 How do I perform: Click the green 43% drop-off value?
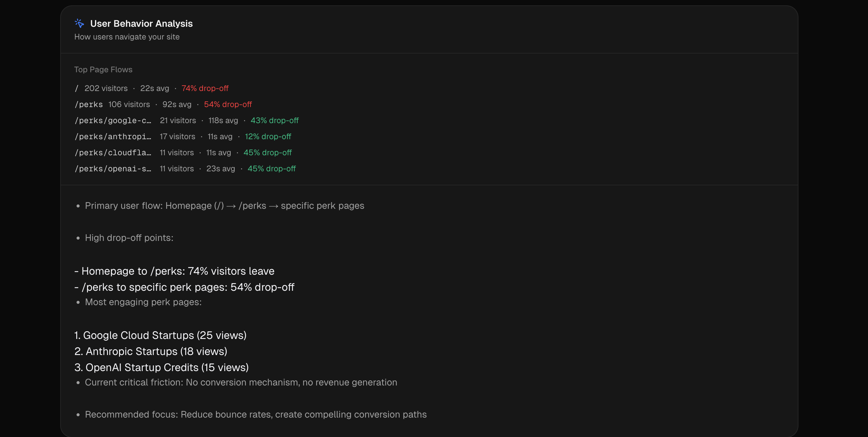coord(274,120)
